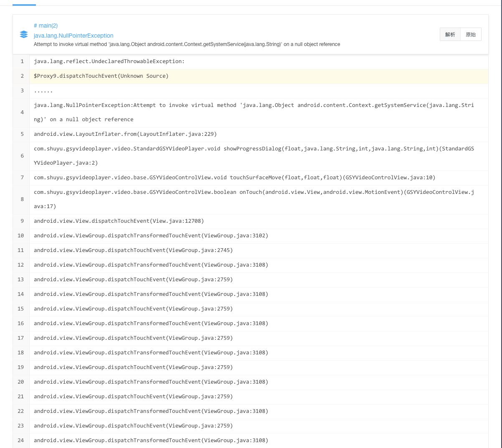Click the blue layered-stack crash icon
This screenshot has width=502, height=448.
coord(24,34)
